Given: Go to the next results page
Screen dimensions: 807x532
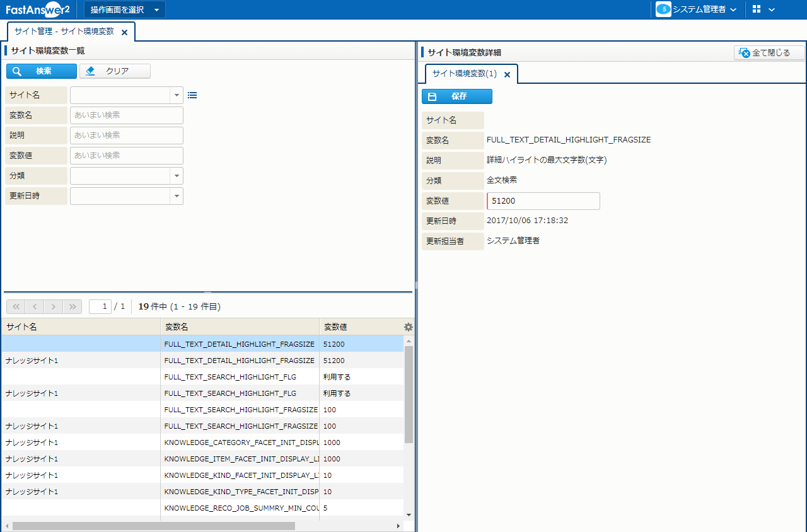Looking at the screenshot, I should (x=54, y=307).
